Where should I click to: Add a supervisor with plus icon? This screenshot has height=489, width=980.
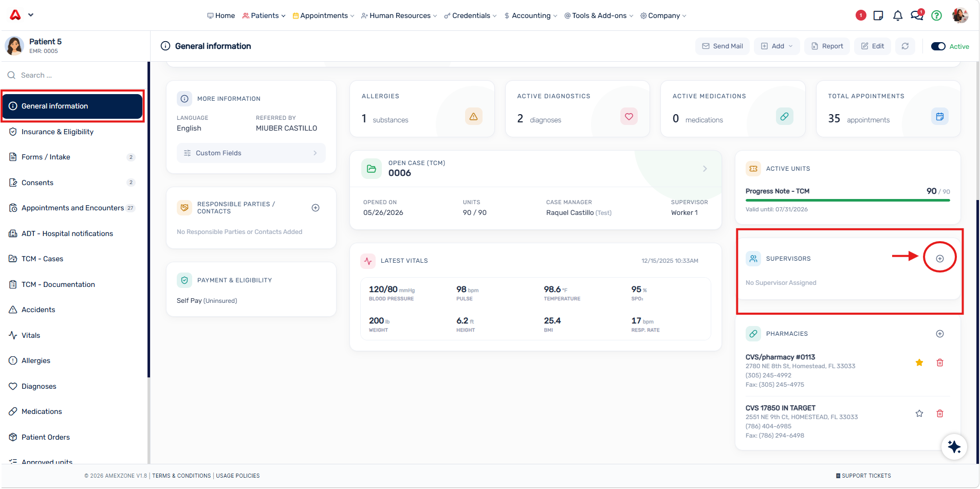click(x=939, y=259)
